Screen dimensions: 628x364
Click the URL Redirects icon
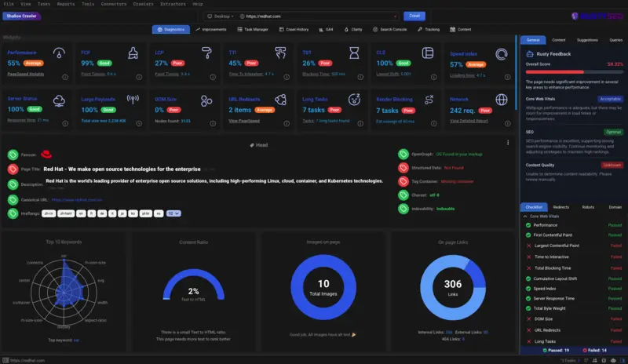click(x=280, y=100)
